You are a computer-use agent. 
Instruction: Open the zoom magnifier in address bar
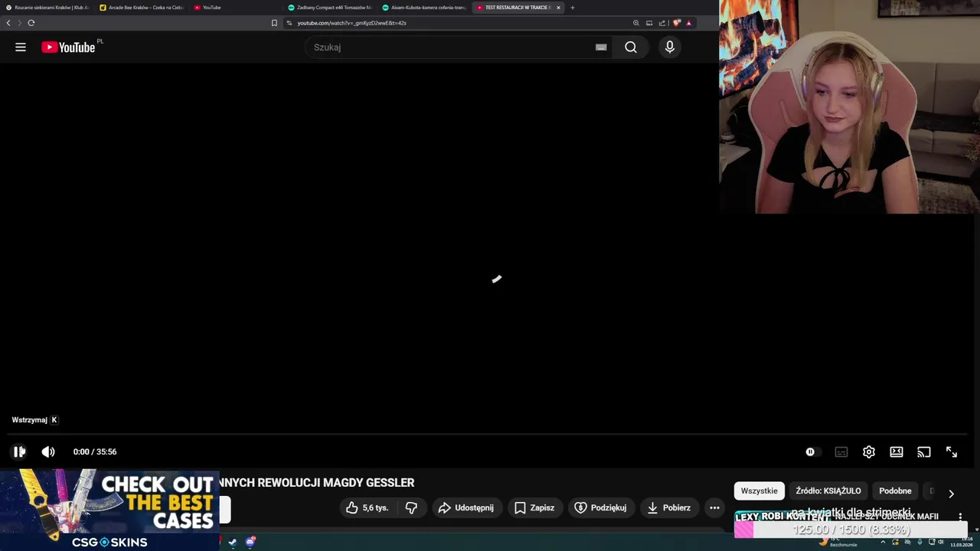[x=635, y=23]
